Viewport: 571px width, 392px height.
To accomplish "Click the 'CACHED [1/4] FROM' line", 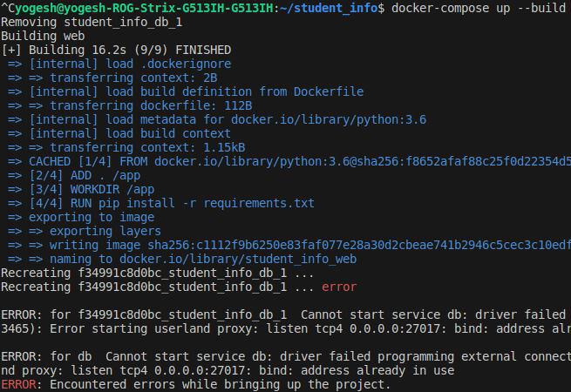I will click(289, 161).
